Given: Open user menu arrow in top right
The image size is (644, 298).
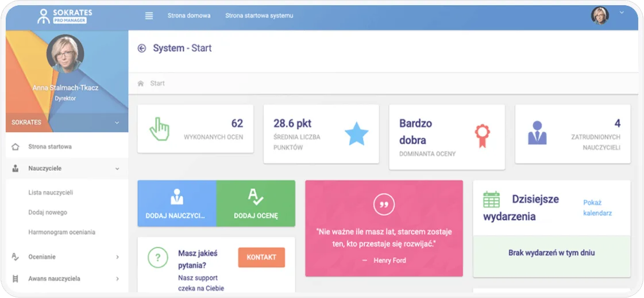Looking at the screenshot, I should 621,12.
